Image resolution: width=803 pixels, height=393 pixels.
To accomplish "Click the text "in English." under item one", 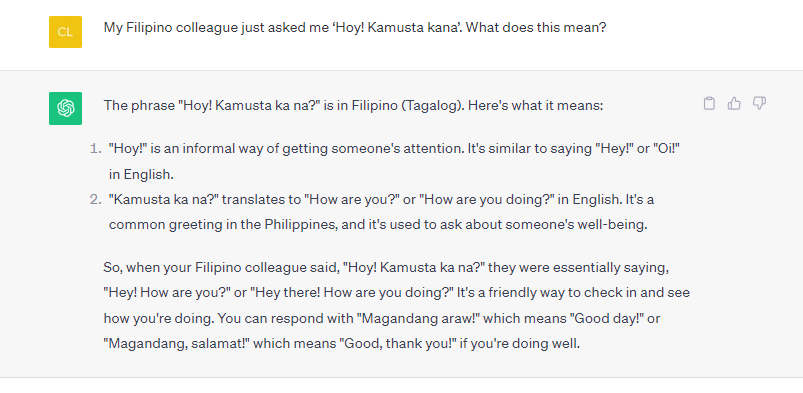I will [141, 175].
